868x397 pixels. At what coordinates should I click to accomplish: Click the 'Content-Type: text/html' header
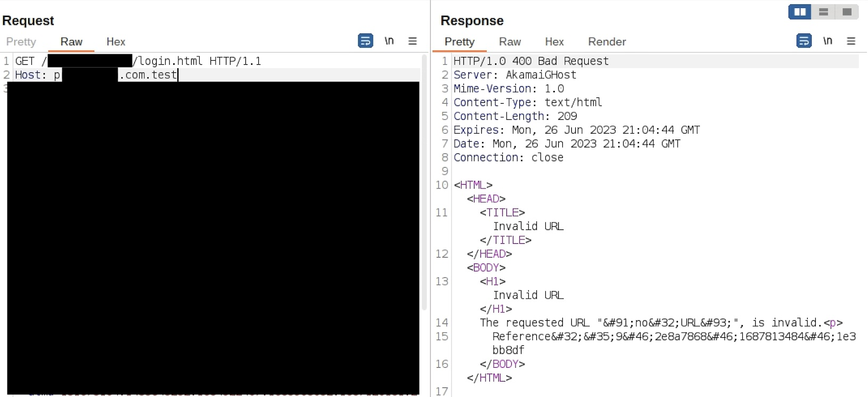coord(528,103)
